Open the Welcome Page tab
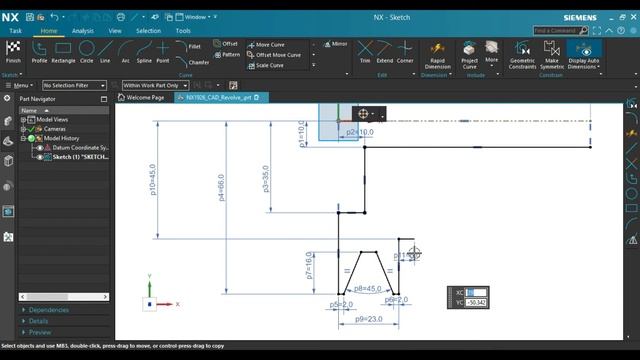Viewport: 640px width, 360px height. (141, 98)
